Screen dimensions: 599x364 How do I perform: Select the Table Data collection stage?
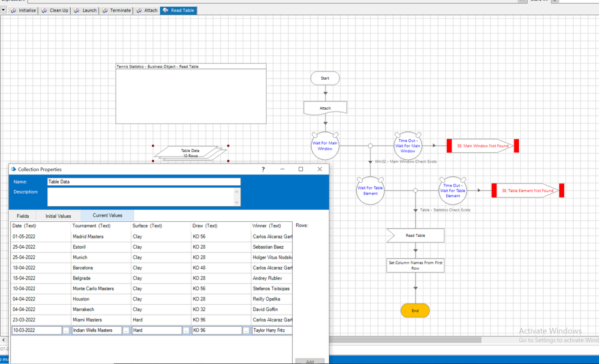point(190,153)
